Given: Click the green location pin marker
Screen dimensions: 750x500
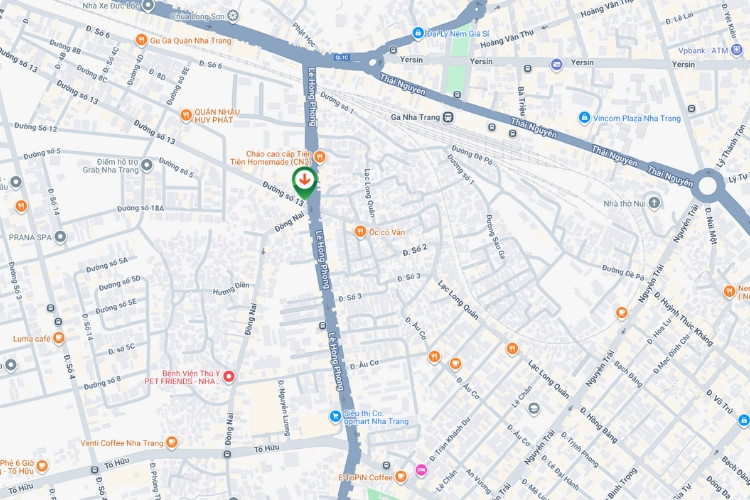Looking at the screenshot, I should point(304,183).
